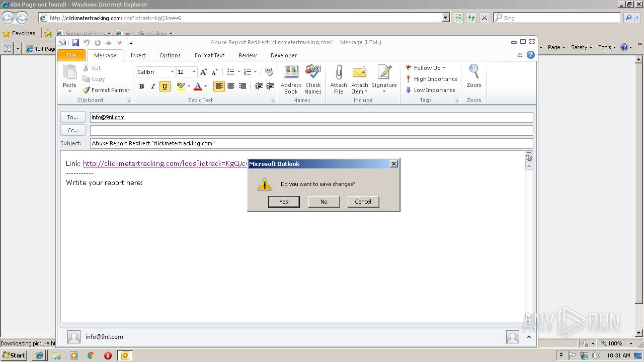
Task: Click Check Names in the ribbon
Action: tap(312, 79)
